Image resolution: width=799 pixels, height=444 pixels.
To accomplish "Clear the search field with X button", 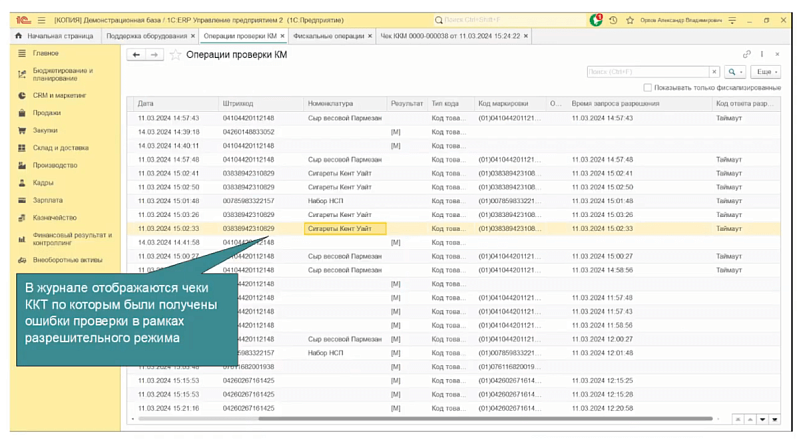I will click(714, 72).
